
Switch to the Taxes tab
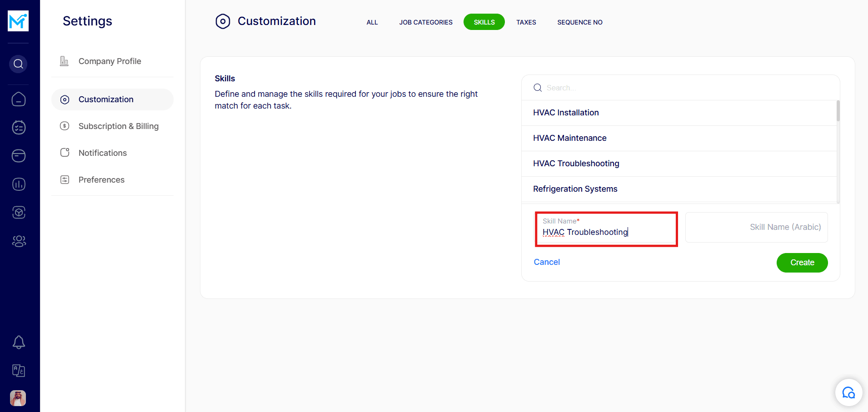pyautogui.click(x=526, y=22)
